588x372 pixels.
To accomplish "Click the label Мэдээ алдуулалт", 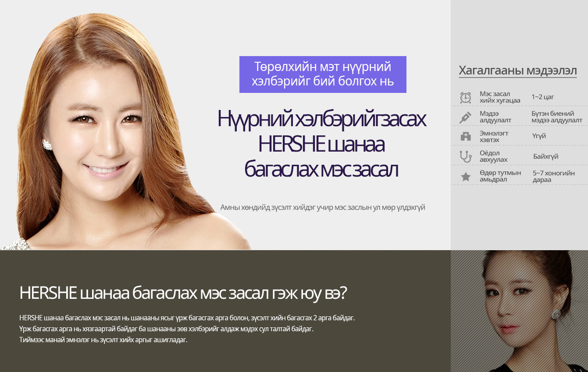I will pos(495,117).
